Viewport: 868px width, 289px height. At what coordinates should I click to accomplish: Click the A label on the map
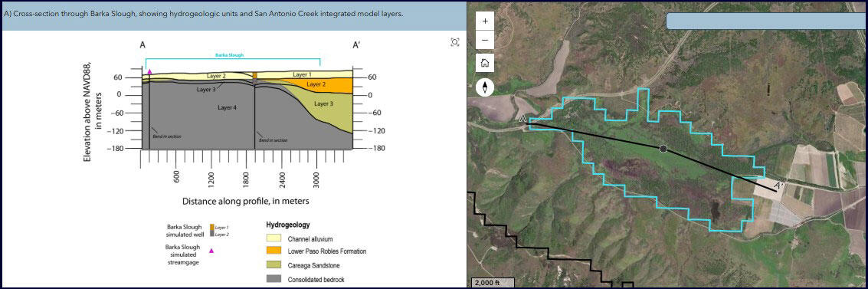click(x=523, y=118)
